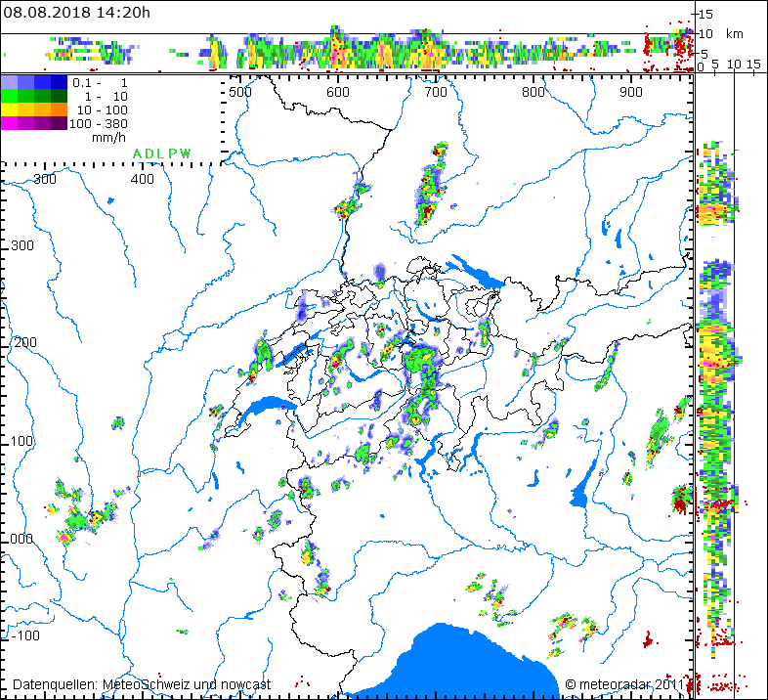This screenshot has width=768, height=700.
Task: Click the 600 x-axis coordinate label
Action: pos(338,92)
